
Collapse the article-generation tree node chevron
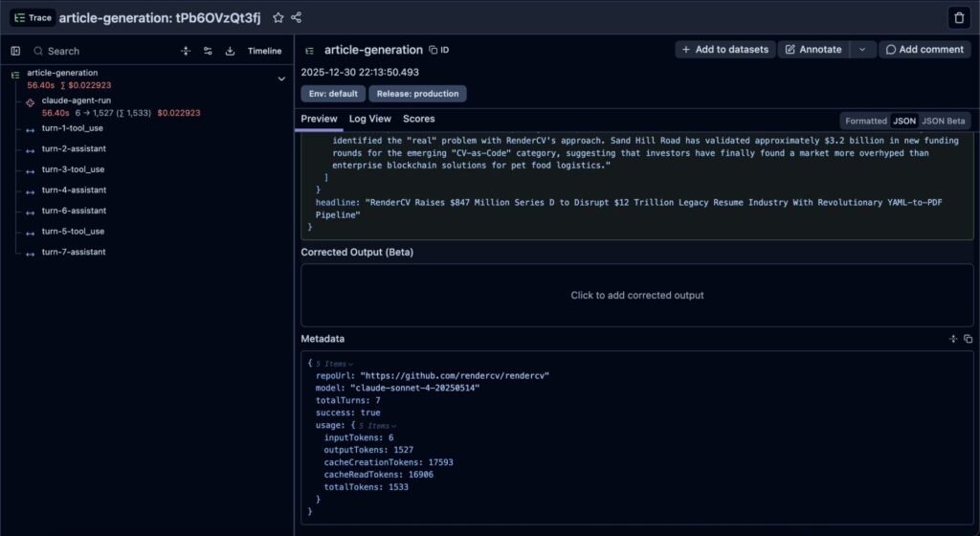coord(281,78)
